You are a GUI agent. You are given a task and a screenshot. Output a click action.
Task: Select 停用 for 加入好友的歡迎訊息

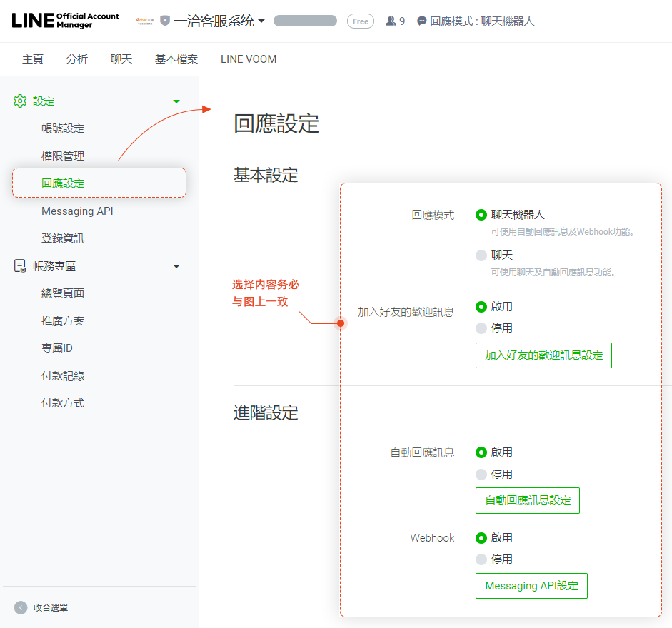(x=481, y=328)
